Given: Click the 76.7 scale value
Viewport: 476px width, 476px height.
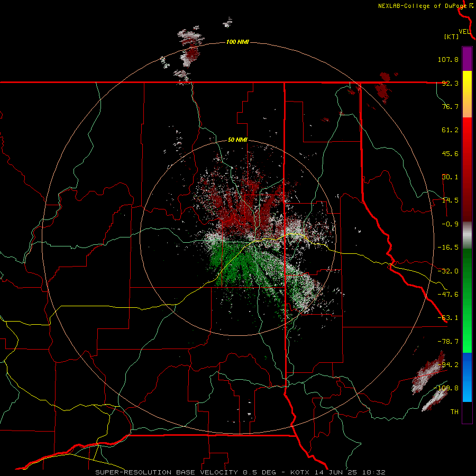Looking at the screenshot, I should click(x=450, y=106).
